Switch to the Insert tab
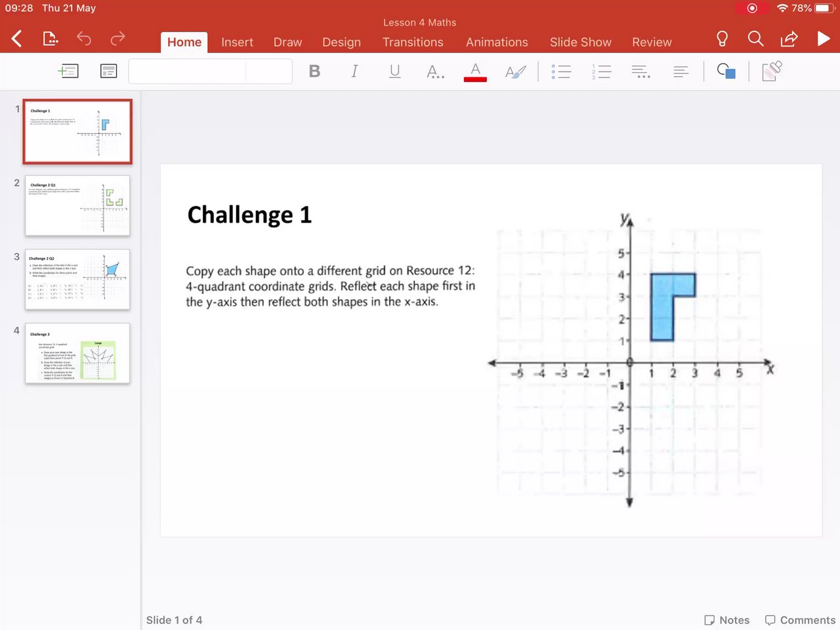Image resolution: width=840 pixels, height=630 pixels. [x=237, y=42]
